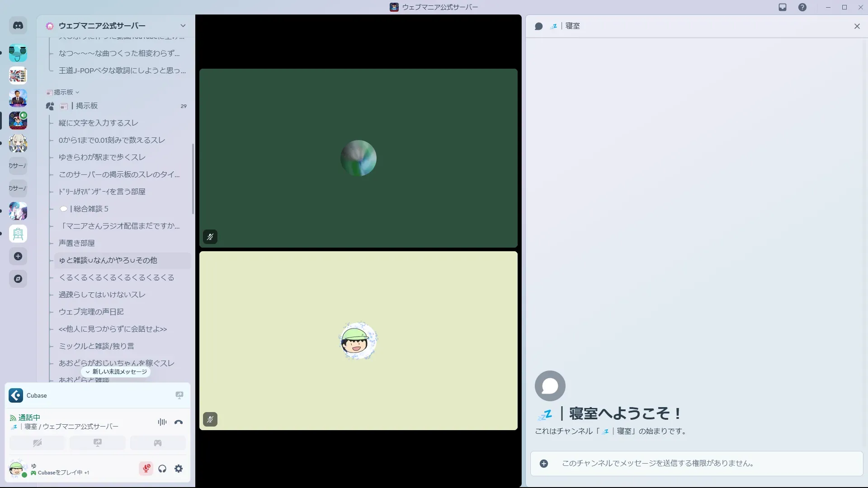The image size is (868, 488).
Task: Open Discord home direct messages
Action: tap(18, 26)
